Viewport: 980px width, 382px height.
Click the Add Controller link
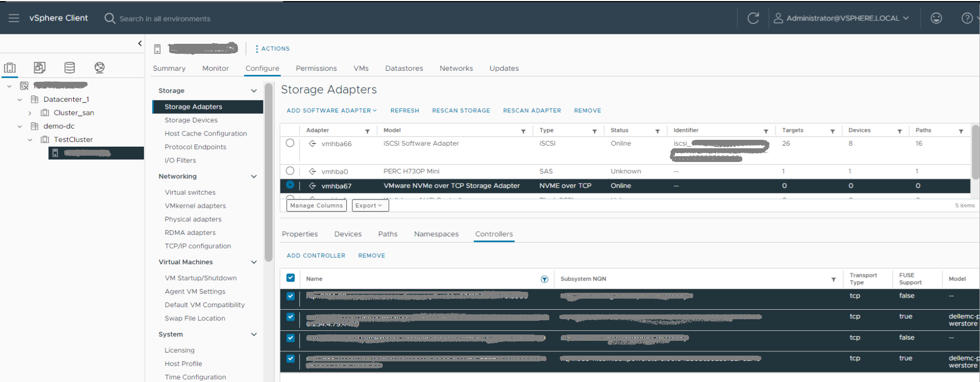pyautogui.click(x=316, y=256)
